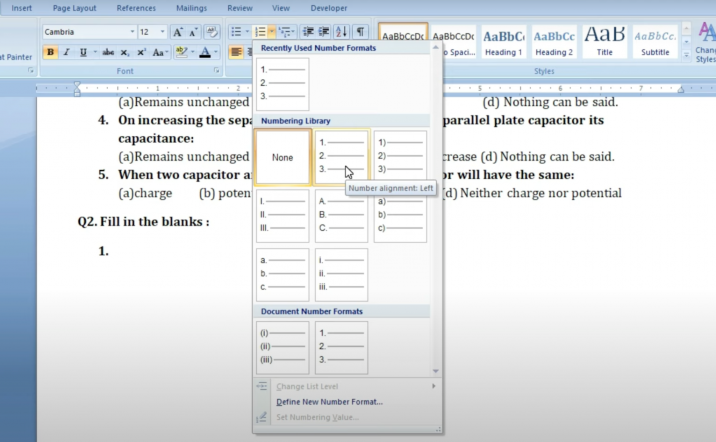This screenshot has width=716, height=442.
Task: Select None in the Numbering Library
Action: (282, 157)
